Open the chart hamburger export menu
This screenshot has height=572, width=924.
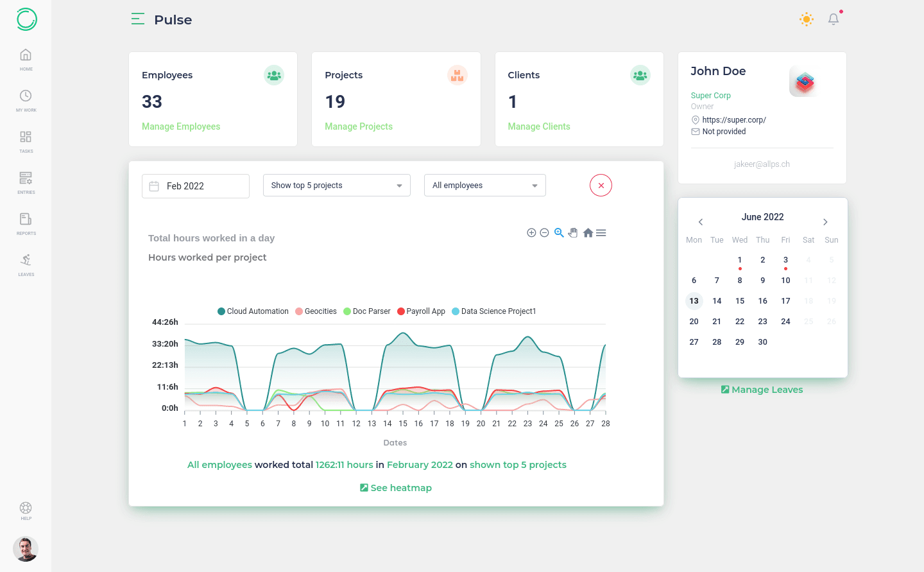(601, 233)
